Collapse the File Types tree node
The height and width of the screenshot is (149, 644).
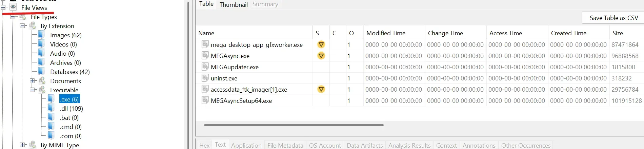(x=13, y=17)
